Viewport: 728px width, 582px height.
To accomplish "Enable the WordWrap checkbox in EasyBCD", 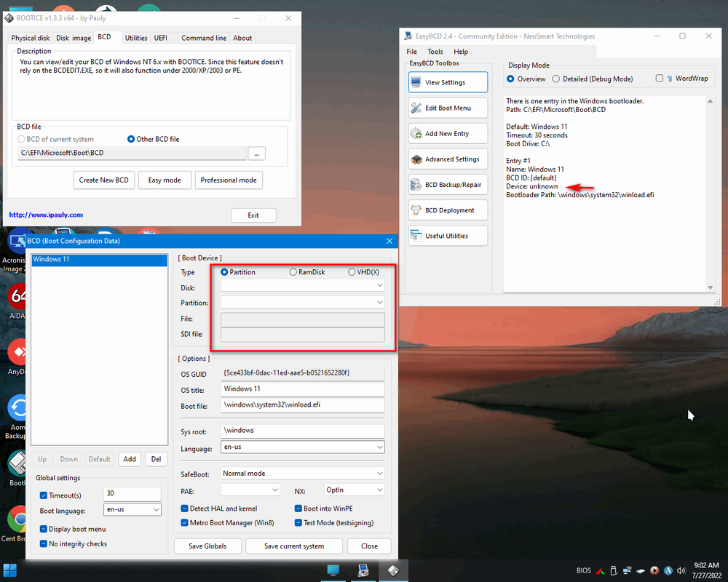I will (x=660, y=79).
